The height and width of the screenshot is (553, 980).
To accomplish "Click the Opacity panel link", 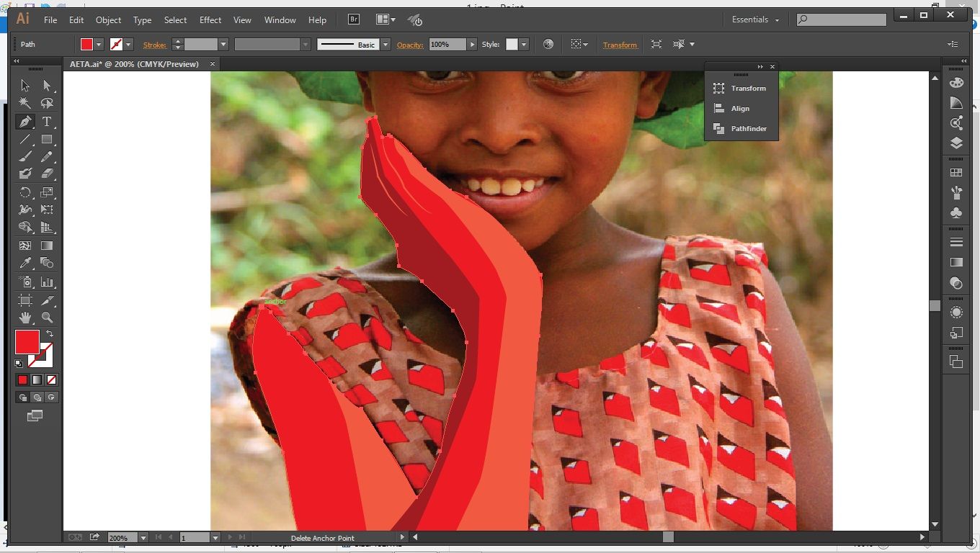I will click(410, 45).
